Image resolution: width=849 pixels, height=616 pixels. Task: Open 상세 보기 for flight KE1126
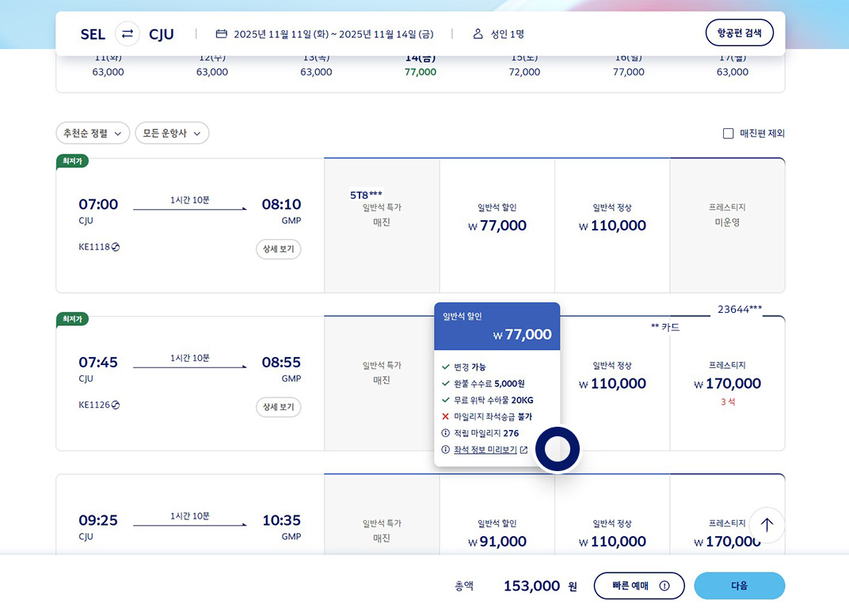278,408
